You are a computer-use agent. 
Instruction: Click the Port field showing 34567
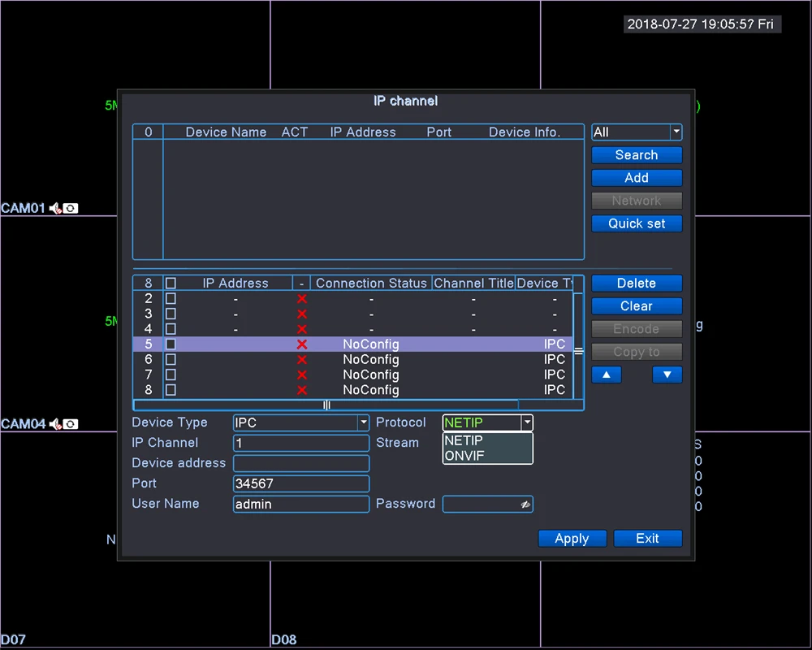click(301, 483)
